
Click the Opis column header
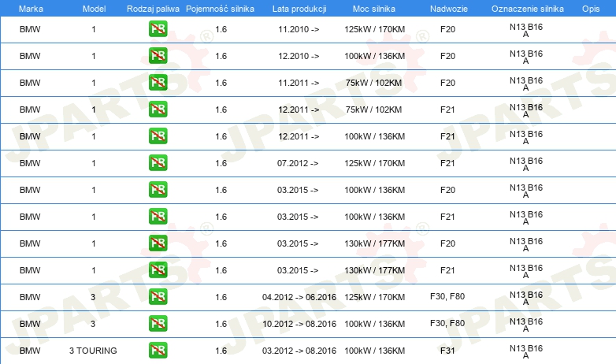coord(591,9)
